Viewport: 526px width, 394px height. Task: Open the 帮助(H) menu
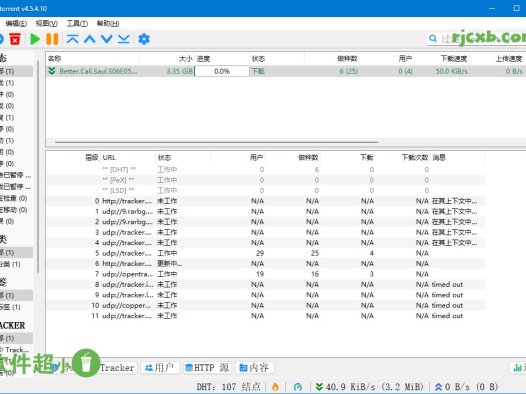point(108,23)
